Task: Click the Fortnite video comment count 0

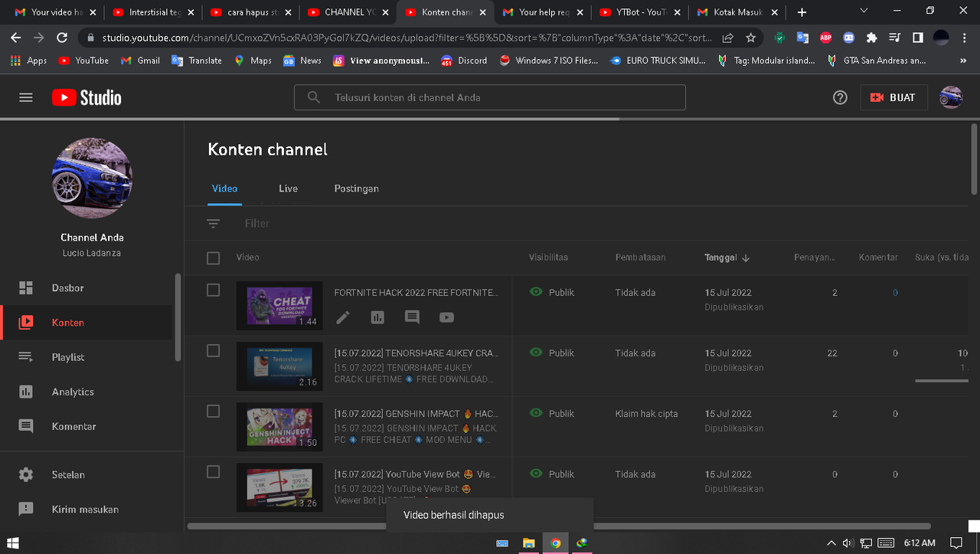Action: tap(895, 293)
